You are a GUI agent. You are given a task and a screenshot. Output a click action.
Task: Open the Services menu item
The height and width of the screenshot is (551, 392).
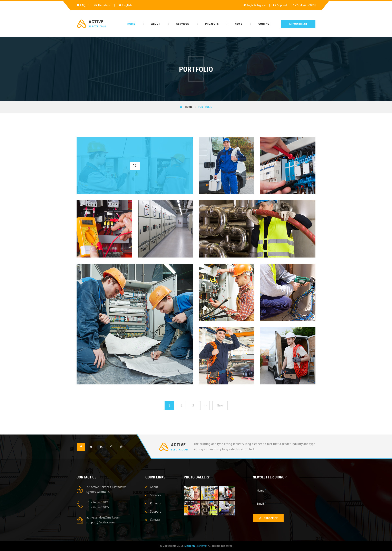(183, 24)
